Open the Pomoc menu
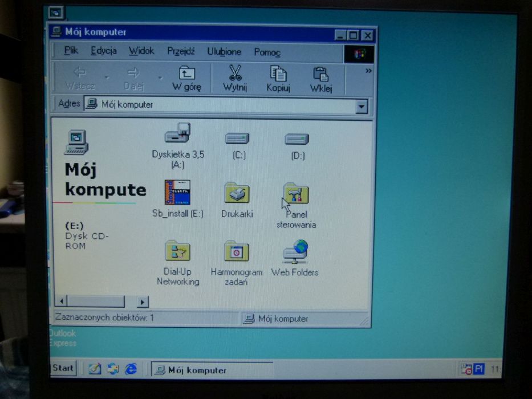This screenshot has width=532, height=399. pos(267,52)
